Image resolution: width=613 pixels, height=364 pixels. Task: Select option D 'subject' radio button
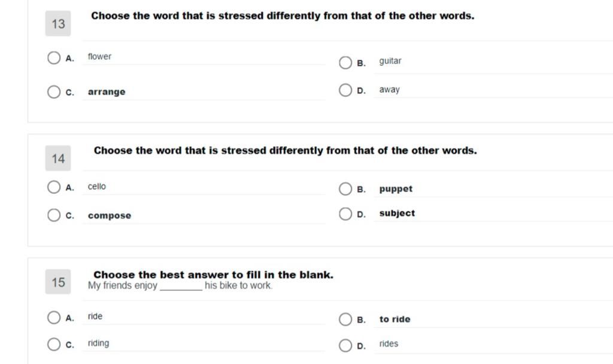pyautogui.click(x=345, y=214)
